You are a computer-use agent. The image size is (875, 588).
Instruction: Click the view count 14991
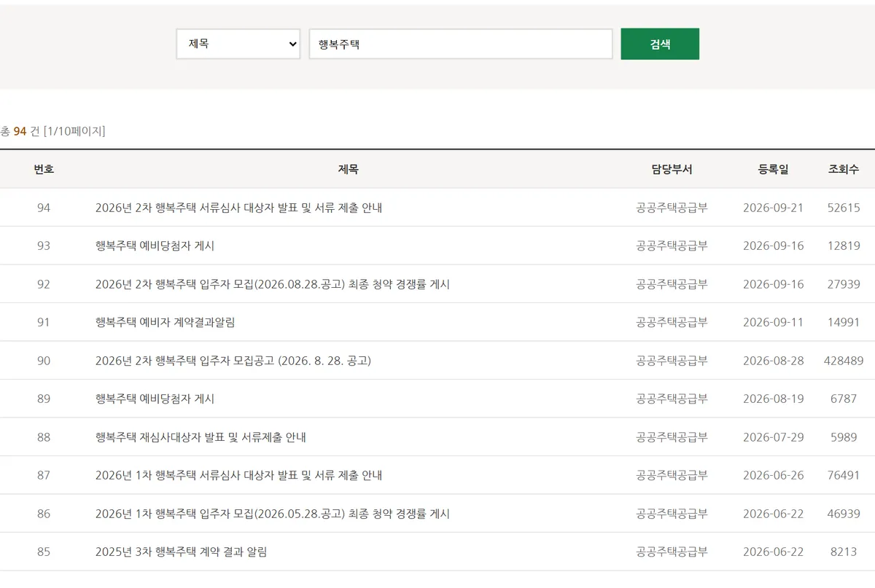point(844,322)
